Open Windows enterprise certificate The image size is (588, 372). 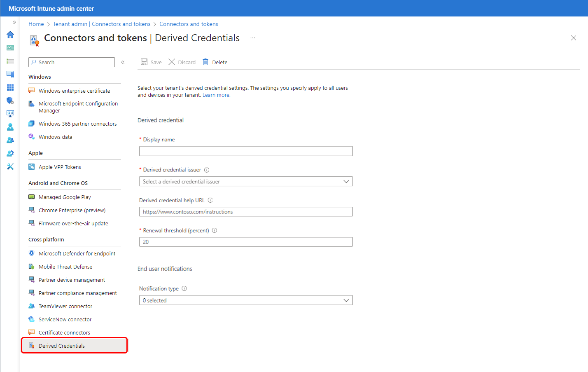click(x=74, y=91)
